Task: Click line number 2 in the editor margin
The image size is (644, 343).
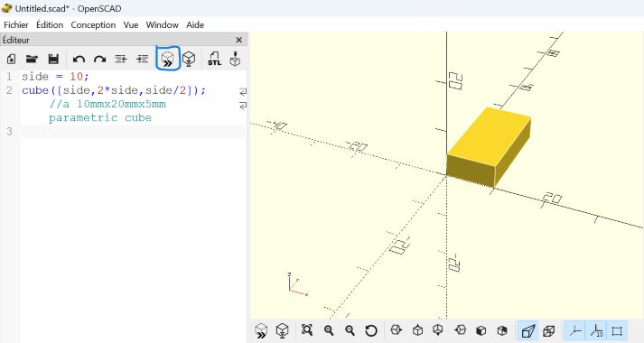Action: pos(9,90)
